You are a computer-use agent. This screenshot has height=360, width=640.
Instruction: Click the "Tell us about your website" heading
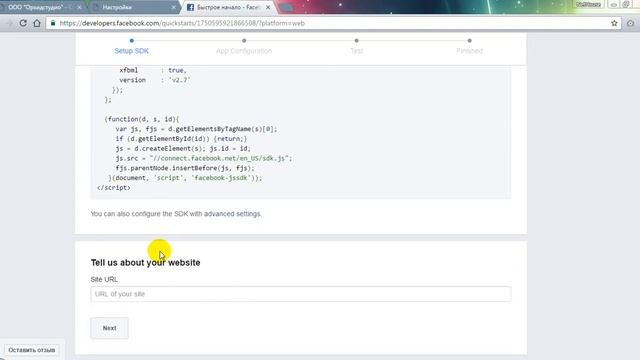(145, 262)
